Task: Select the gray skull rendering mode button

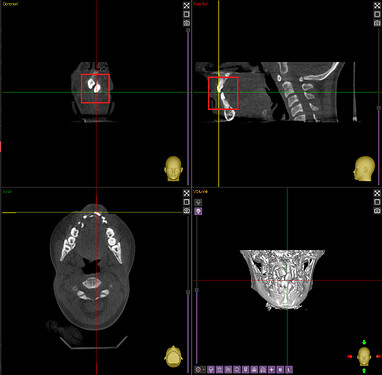Action: coord(198,202)
